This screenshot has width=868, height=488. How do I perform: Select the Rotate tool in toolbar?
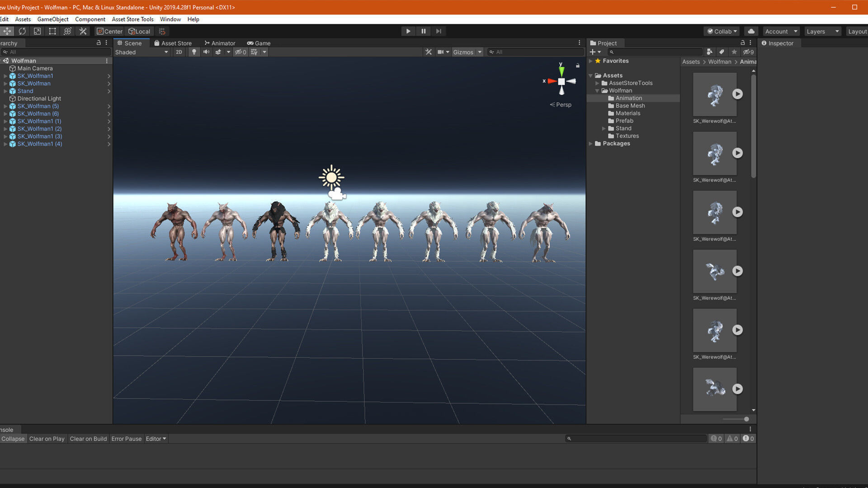coord(22,31)
